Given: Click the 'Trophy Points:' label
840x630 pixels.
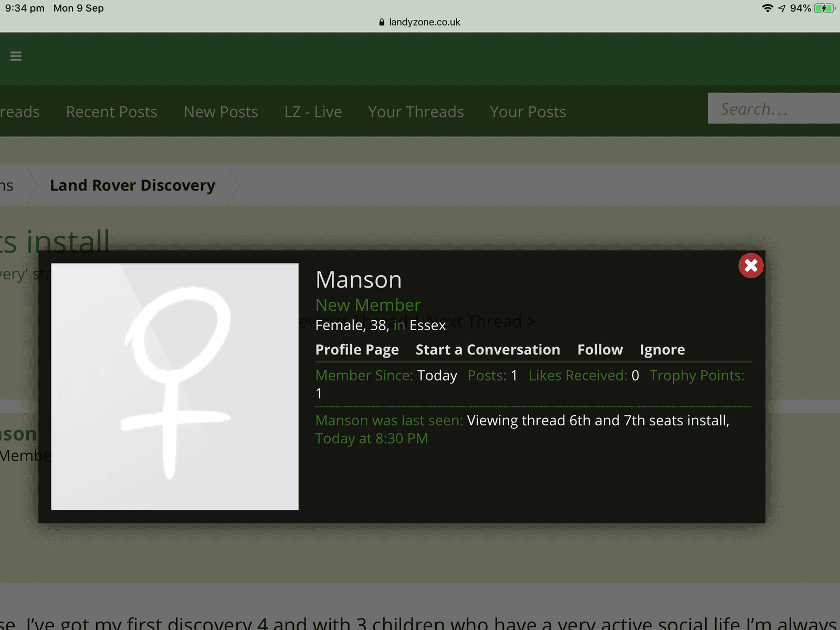Looking at the screenshot, I should pyautogui.click(x=697, y=375).
